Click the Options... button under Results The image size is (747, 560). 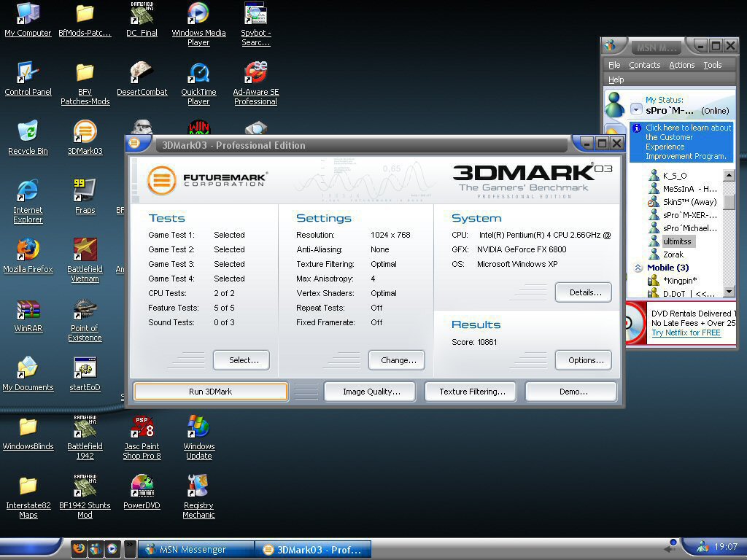pyautogui.click(x=584, y=360)
